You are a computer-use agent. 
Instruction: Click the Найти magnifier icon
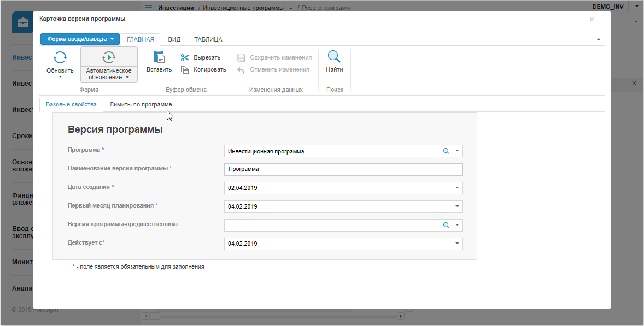tap(334, 57)
